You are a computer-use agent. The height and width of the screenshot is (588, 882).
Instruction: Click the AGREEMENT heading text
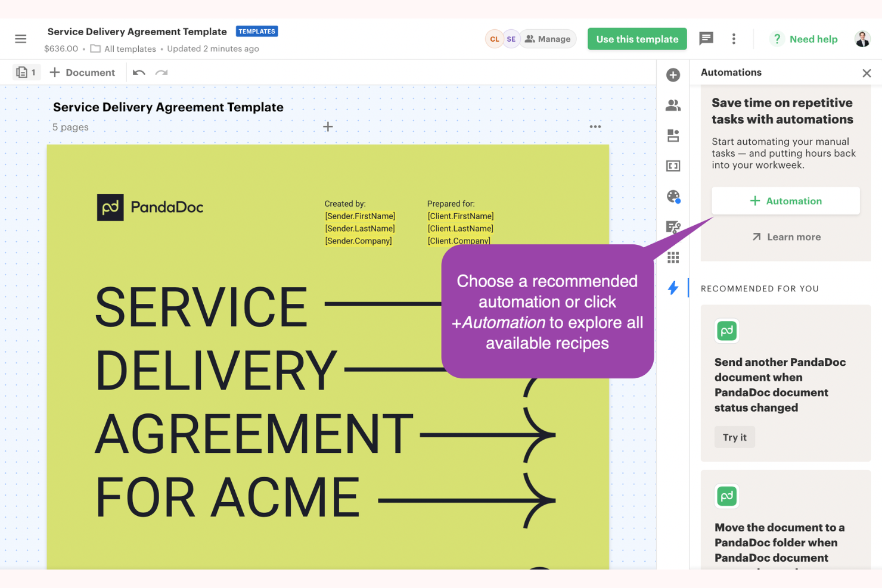(254, 434)
